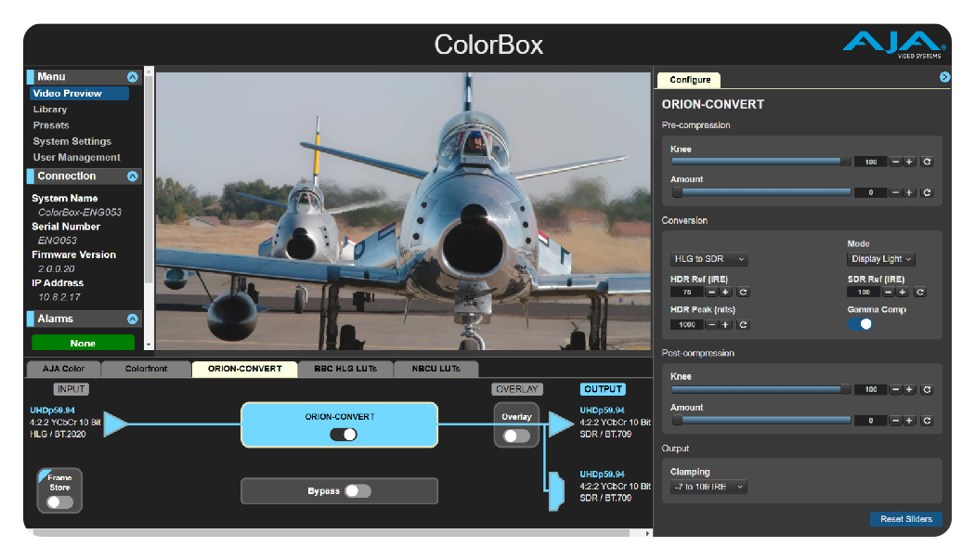Toggle the Frame Store switch

(x=59, y=502)
